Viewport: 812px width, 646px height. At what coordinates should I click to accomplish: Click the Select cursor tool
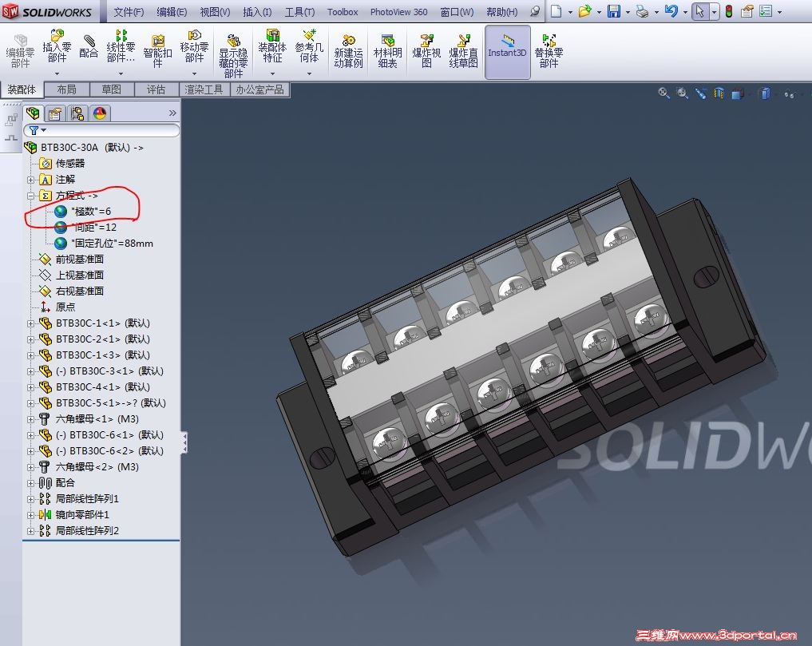(700, 11)
